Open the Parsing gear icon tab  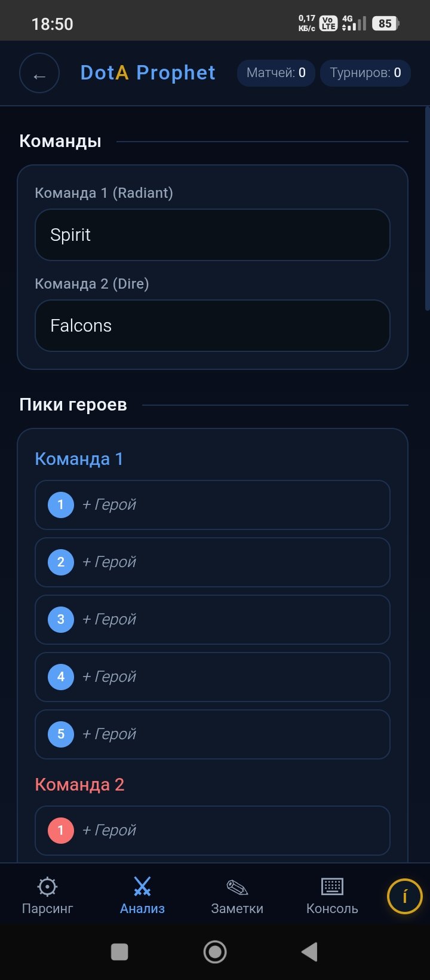47,887
